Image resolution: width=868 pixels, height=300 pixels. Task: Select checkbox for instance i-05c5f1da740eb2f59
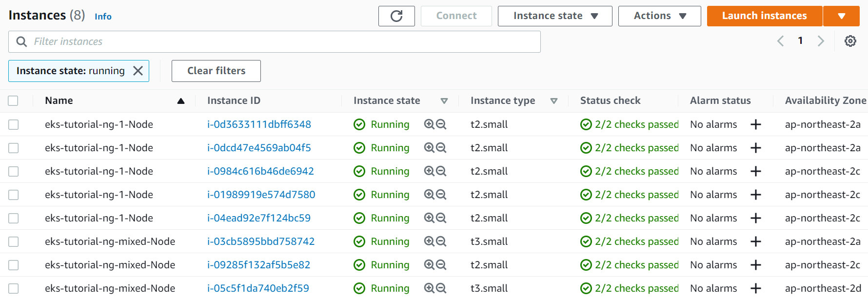[x=13, y=288]
